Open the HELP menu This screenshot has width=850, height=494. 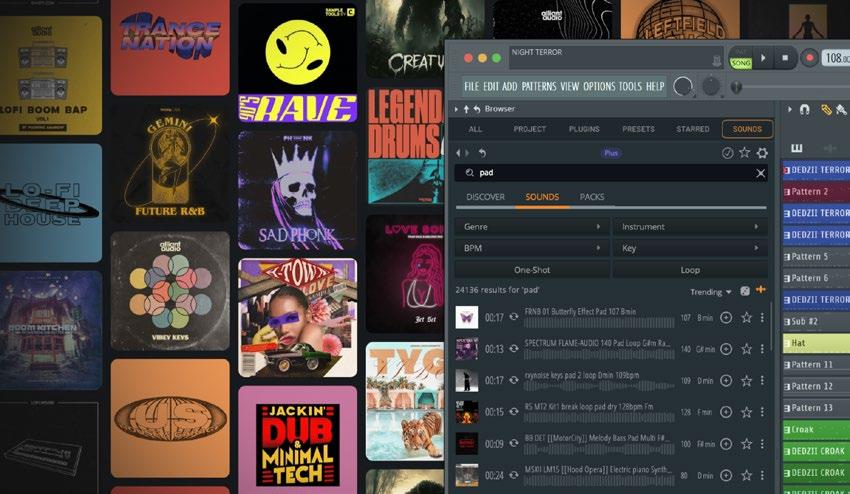coord(654,86)
